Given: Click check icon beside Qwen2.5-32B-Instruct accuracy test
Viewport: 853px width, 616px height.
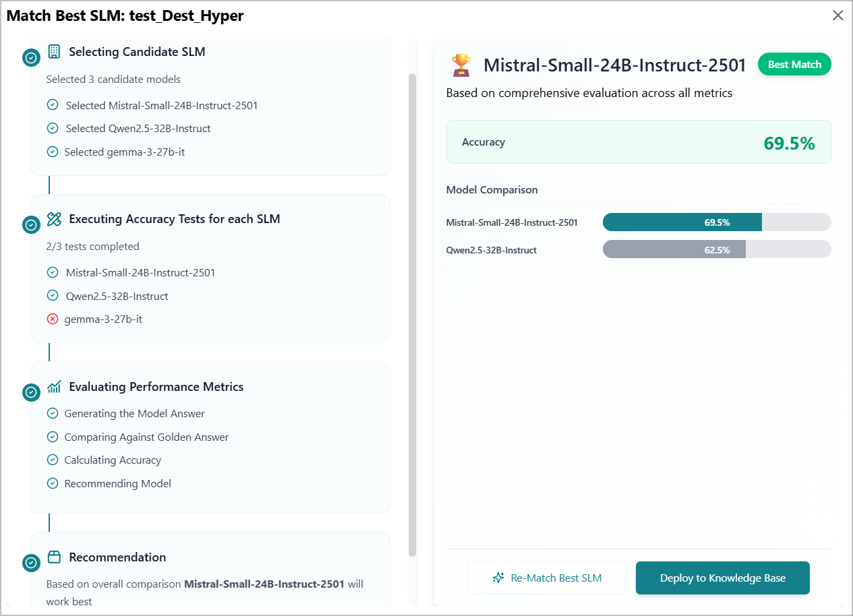Looking at the screenshot, I should pyautogui.click(x=53, y=296).
